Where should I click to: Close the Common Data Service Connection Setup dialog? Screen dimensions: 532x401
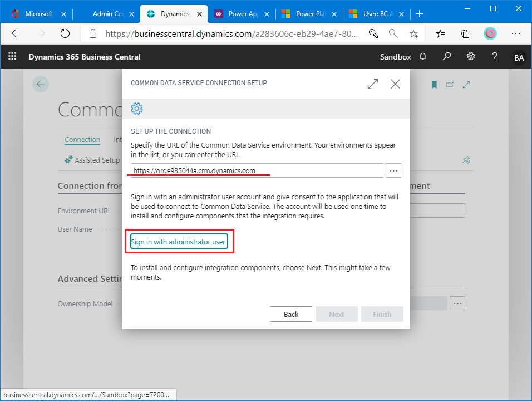(395, 84)
